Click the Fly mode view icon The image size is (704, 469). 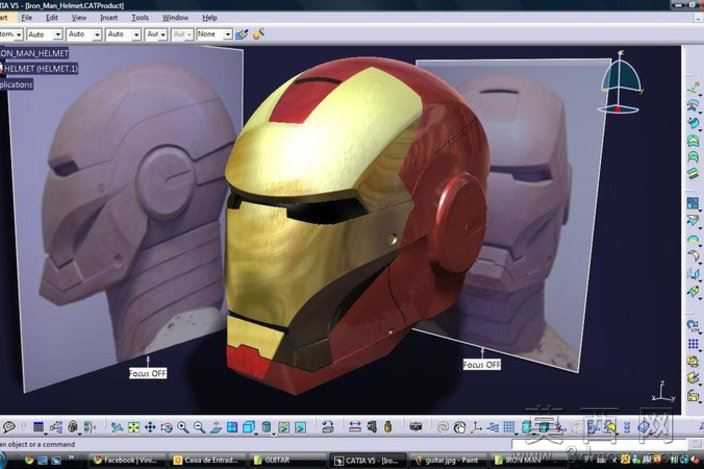pos(117,427)
